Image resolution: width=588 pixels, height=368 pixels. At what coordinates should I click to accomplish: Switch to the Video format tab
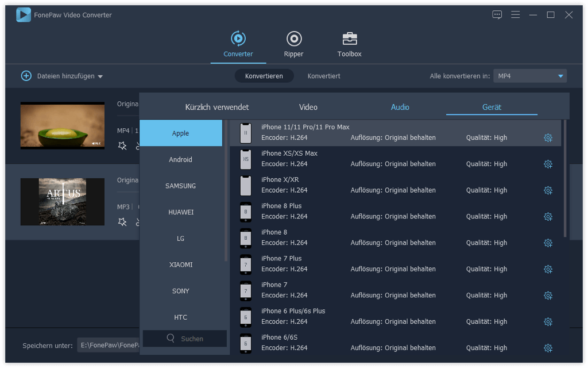308,108
